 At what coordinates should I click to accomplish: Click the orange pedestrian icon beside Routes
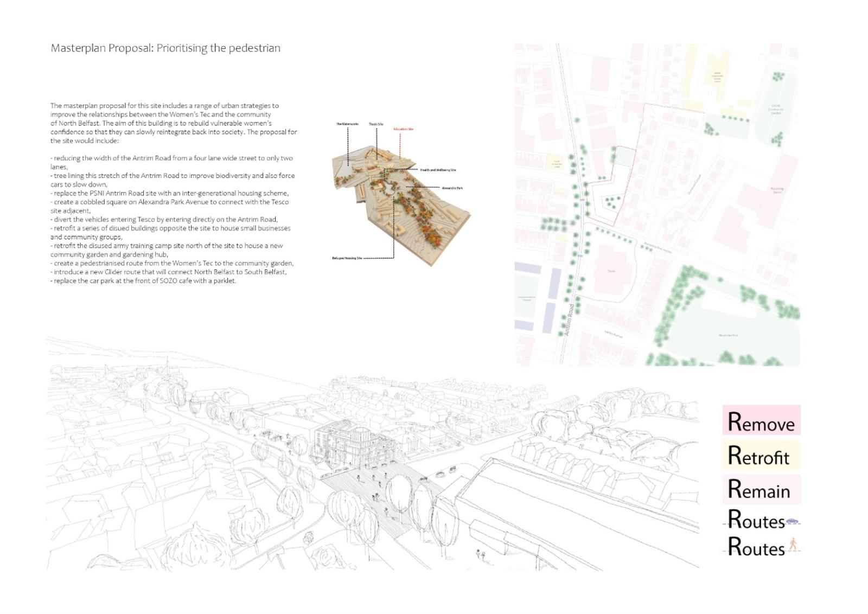click(x=793, y=545)
